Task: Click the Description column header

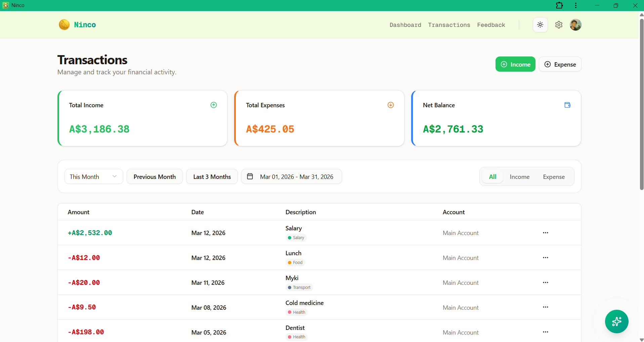Action: (x=301, y=212)
